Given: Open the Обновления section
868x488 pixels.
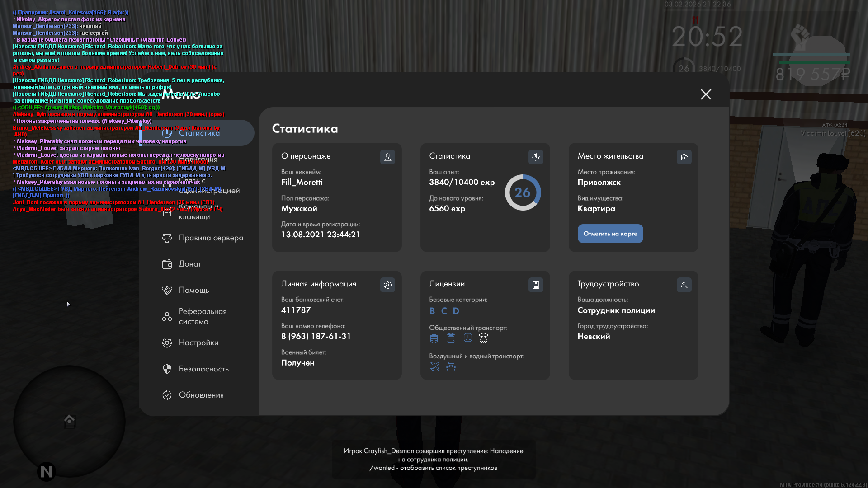Looking at the screenshot, I should pyautogui.click(x=201, y=395).
